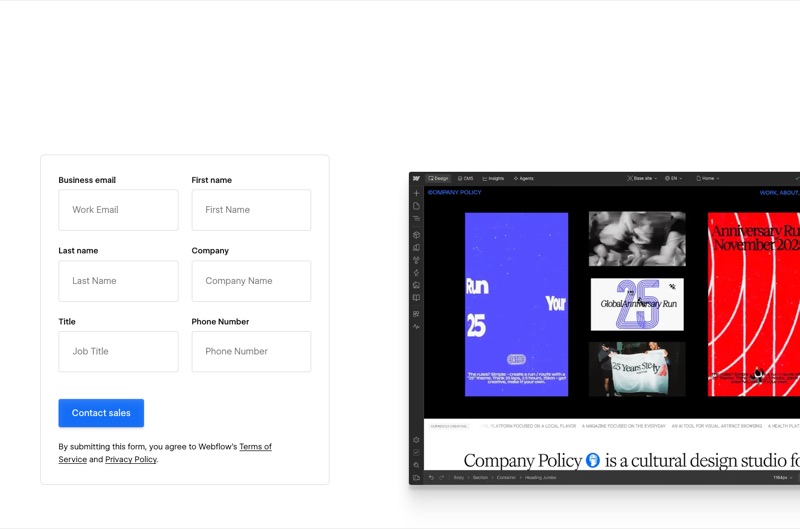Switch to the CMS tab
The height and width of the screenshot is (529, 800).
(x=466, y=179)
